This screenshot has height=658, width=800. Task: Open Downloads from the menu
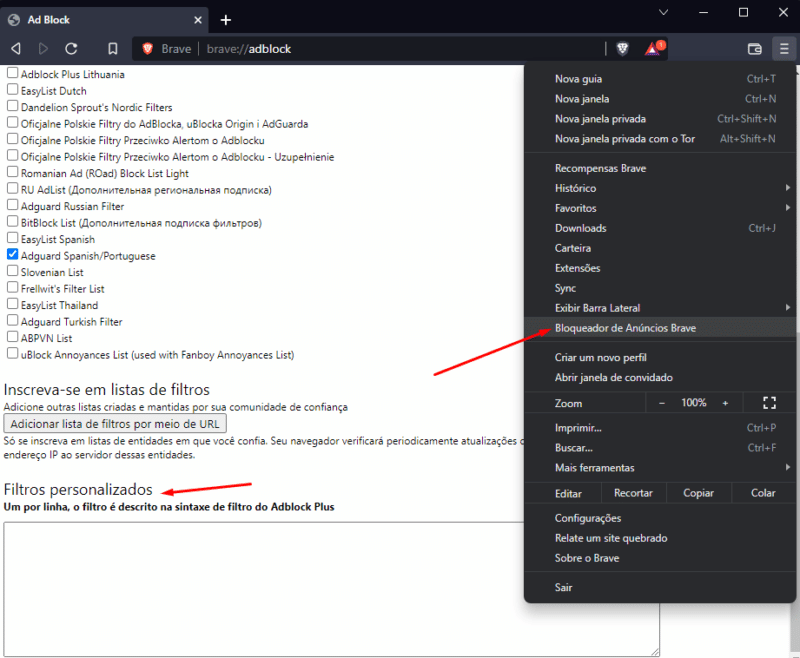coord(660,228)
